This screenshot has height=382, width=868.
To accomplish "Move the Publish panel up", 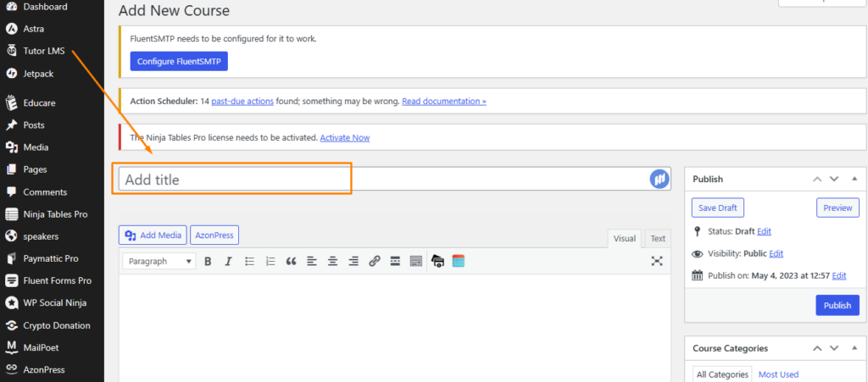I will (x=817, y=179).
